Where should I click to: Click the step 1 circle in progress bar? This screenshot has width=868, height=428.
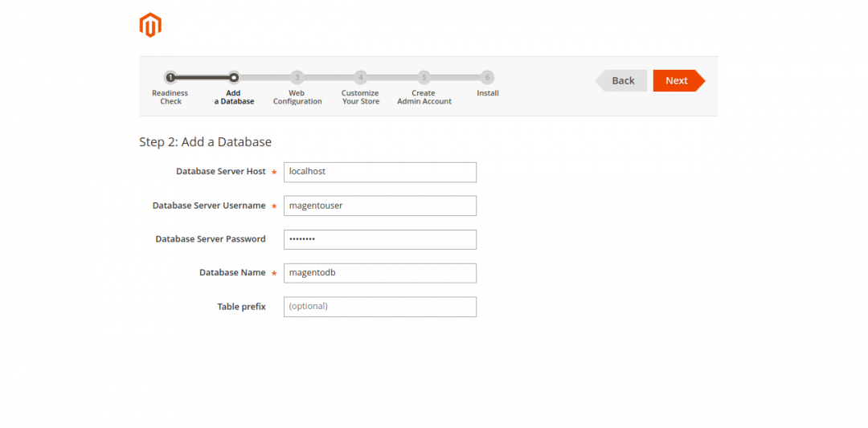170,78
